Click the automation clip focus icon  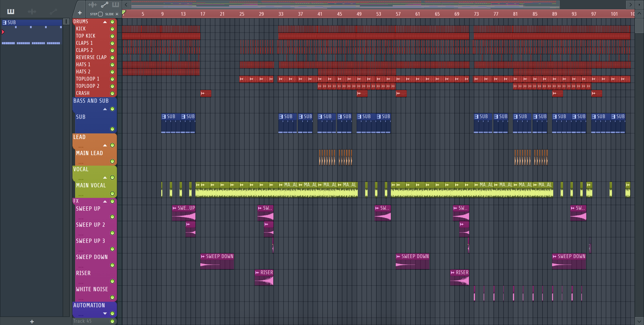coord(104,4)
